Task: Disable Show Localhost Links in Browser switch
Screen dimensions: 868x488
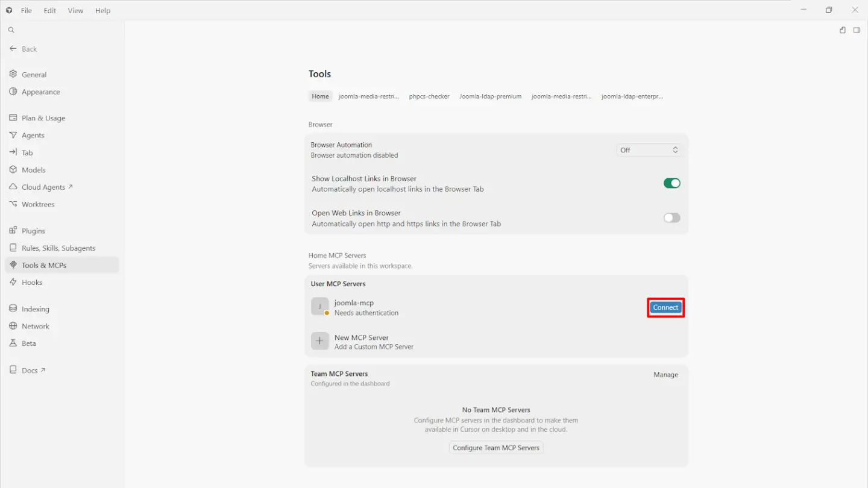Action: [672, 183]
